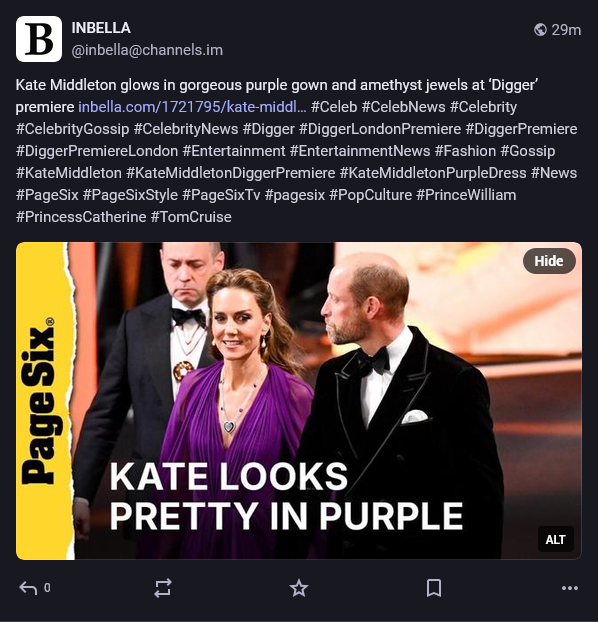
Task: Favorite the post with the star icon
Action: click(299, 588)
